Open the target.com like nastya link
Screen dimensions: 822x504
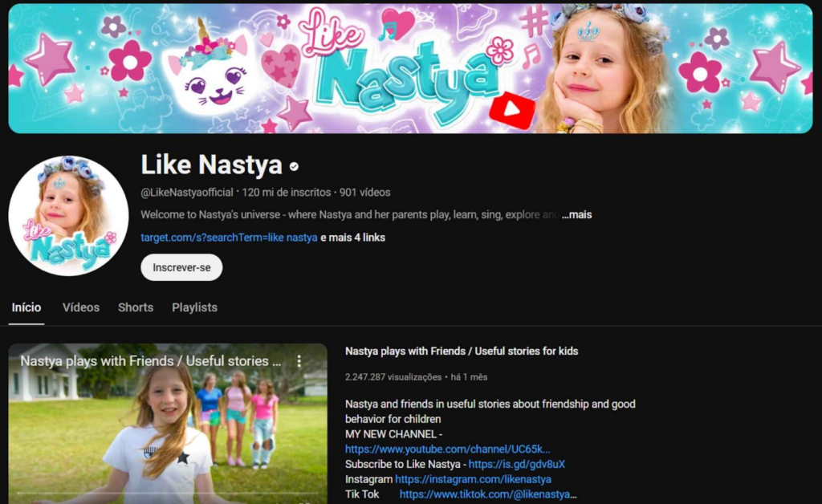point(229,238)
